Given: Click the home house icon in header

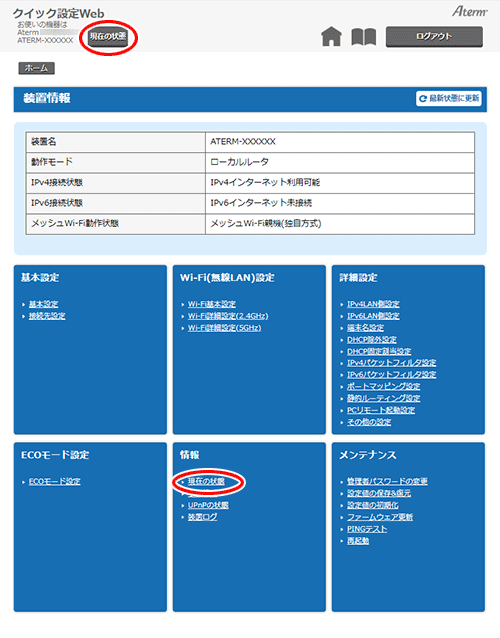Looking at the screenshot, I should 331,37.
